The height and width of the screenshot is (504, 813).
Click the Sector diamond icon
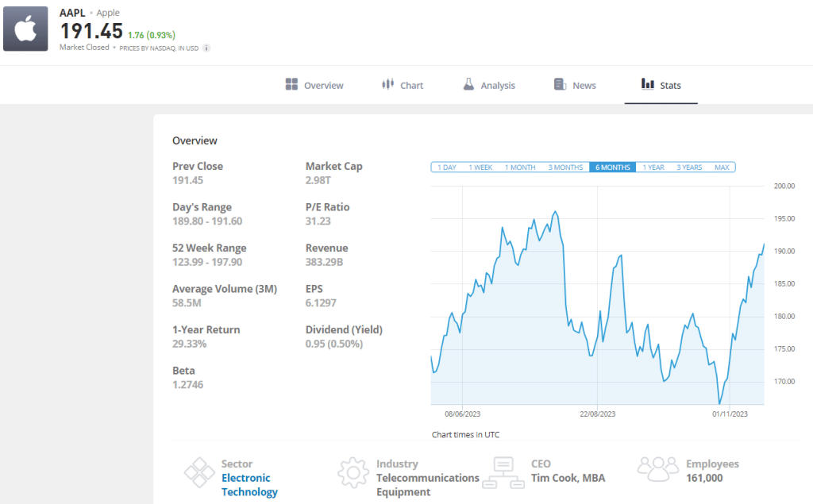pyautogui.click(x=198, y=471)
